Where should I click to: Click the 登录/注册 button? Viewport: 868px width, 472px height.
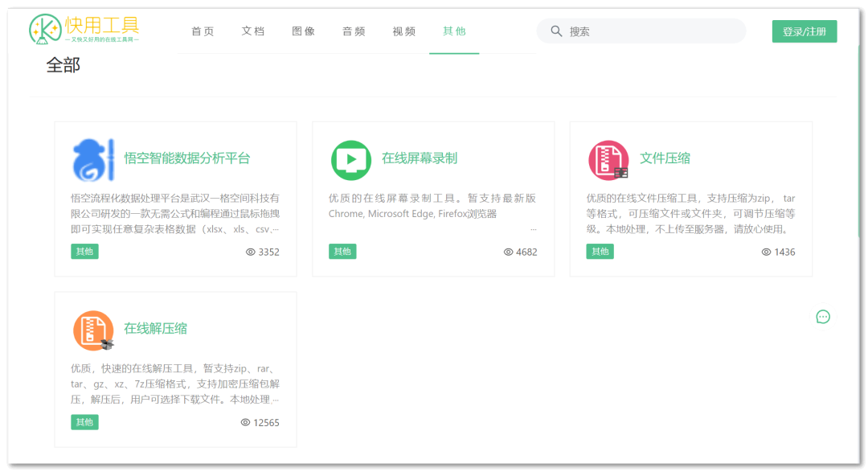tap(804, 31)
